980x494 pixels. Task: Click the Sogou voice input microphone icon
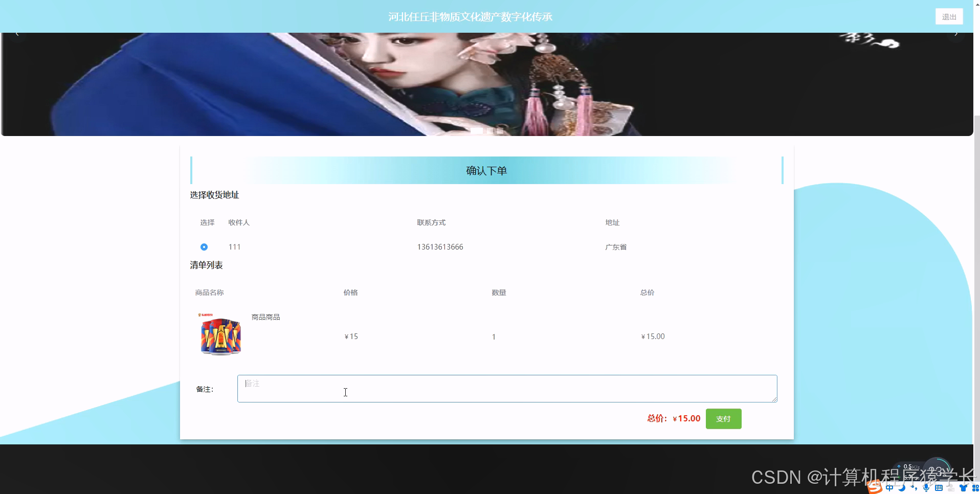(x=926, y=487)
